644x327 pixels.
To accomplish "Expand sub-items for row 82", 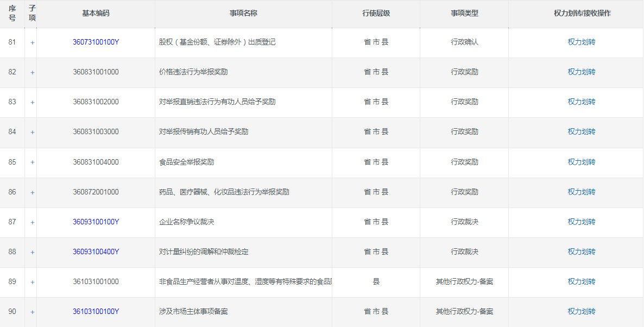I will (32, 72).
